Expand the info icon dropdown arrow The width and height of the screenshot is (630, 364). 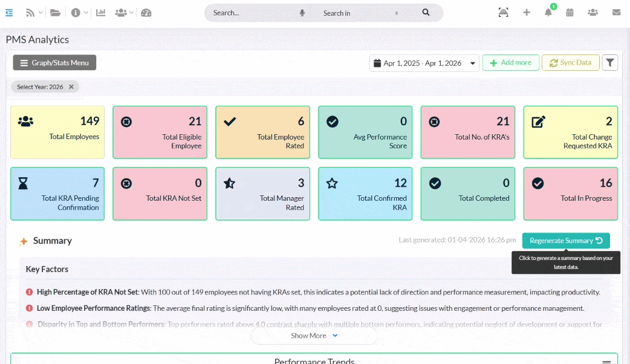tap(86, 13)
